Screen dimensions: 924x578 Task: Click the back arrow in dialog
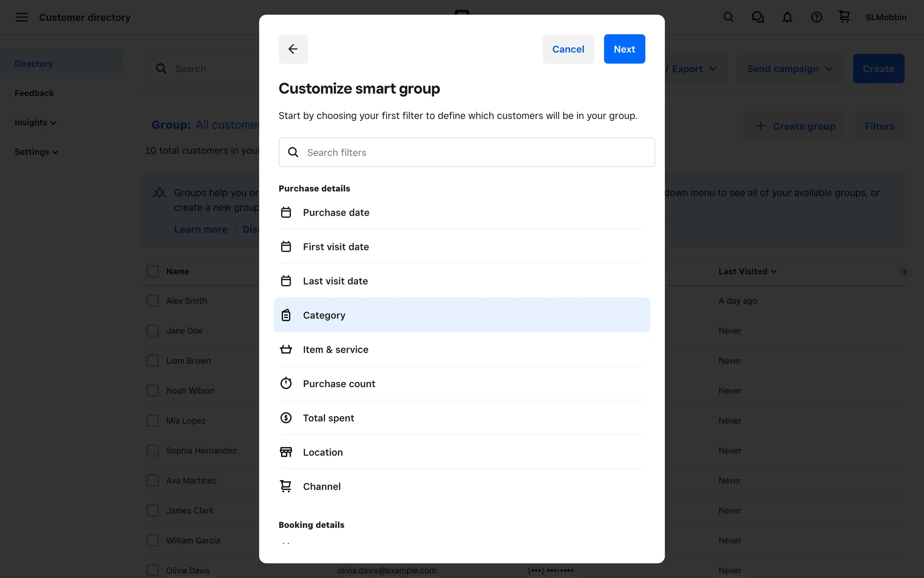(x=293, y=49)
